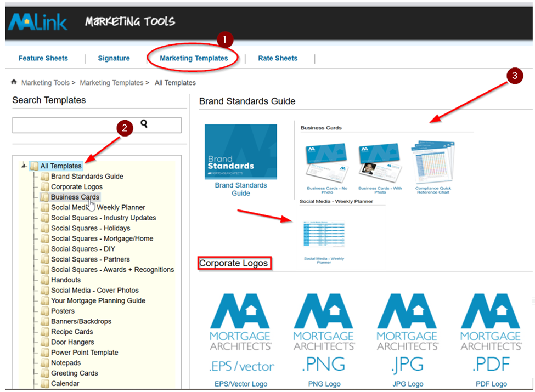Viewport: 535px width, 392px height.
Task: Click the home breadcrumb icon
Action: point(14,82)
